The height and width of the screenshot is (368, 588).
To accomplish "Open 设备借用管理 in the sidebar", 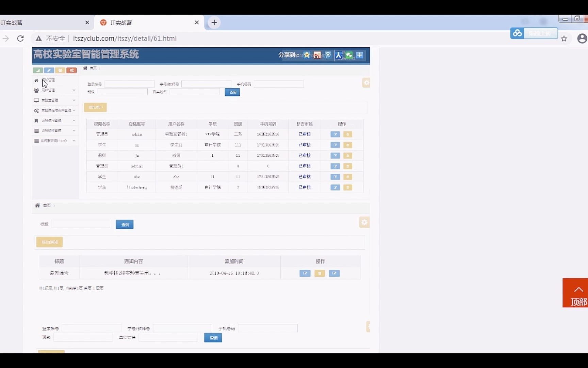I will pos(51,120).
